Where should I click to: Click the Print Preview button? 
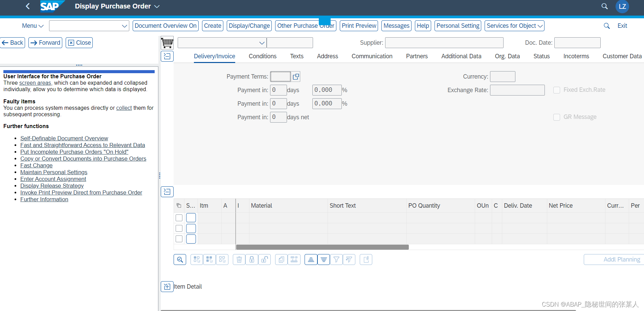coord(359,26)
